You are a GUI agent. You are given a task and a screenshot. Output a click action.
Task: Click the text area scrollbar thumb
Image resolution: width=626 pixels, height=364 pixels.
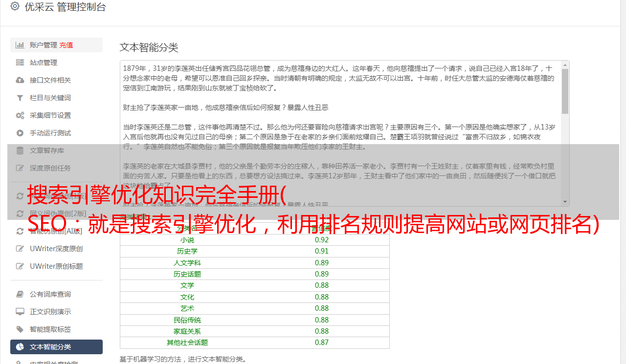(565, 91)
